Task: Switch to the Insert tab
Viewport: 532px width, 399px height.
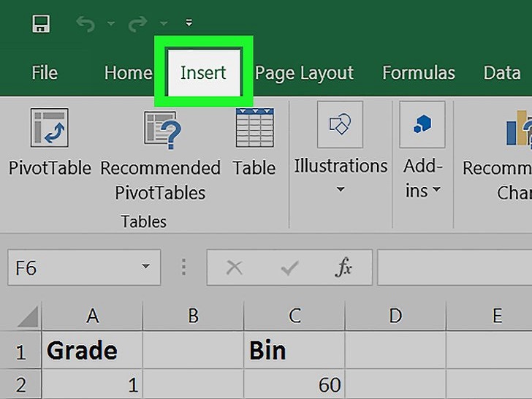Action: click(203, 73)
